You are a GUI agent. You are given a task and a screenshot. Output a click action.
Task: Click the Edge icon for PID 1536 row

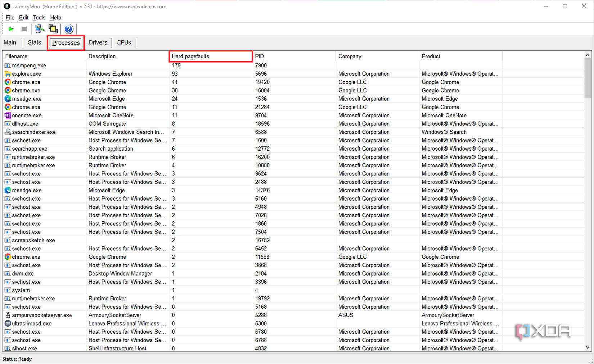click(8, 99)
